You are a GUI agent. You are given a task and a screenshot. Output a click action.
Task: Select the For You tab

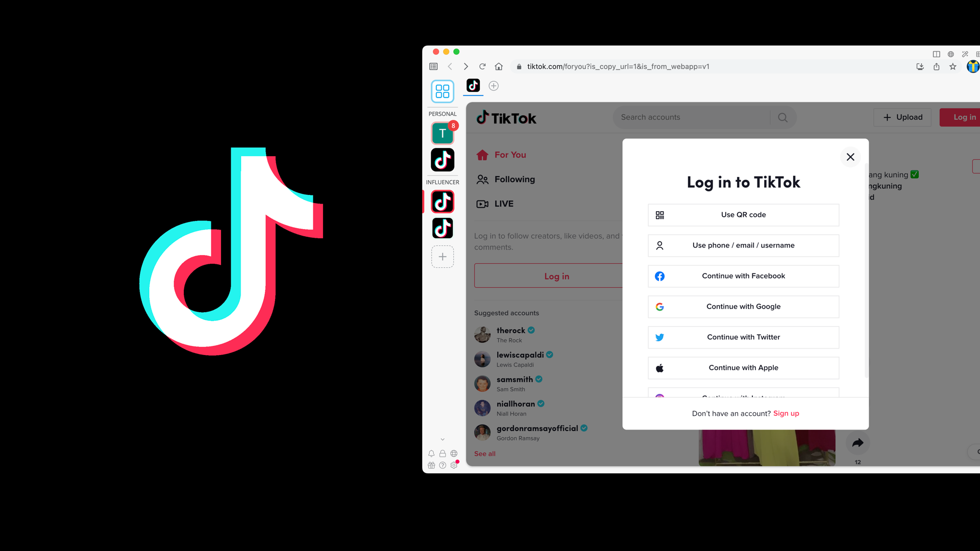510,154
